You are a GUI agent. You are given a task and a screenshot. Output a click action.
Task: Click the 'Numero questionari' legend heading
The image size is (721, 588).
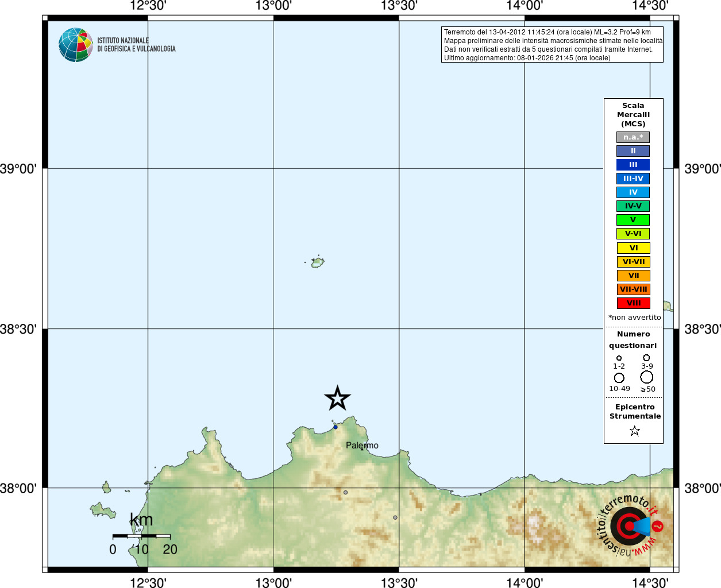tap(633, 340)
